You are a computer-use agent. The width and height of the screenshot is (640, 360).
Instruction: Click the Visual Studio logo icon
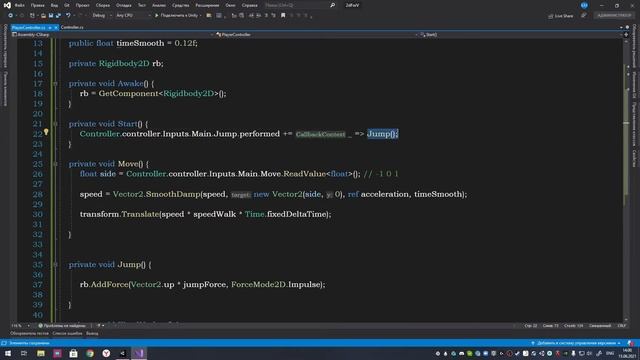pyautogui.click(x=7, y=5)
